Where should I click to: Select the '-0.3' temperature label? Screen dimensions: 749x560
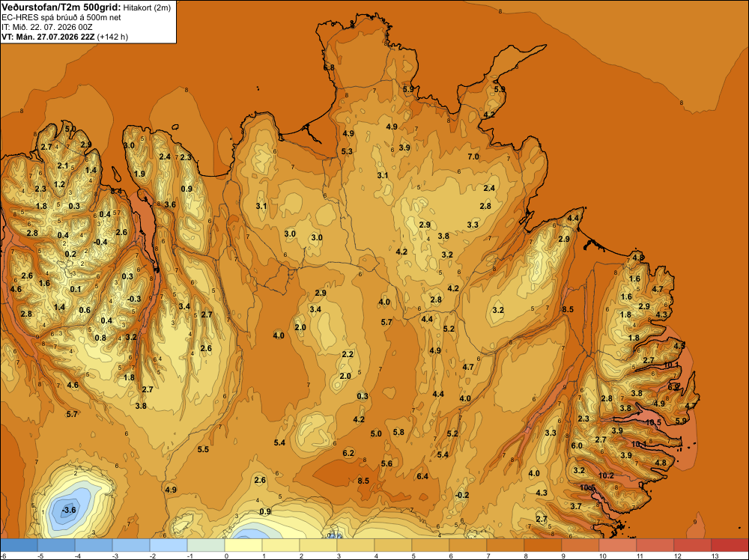click(134, 299)
